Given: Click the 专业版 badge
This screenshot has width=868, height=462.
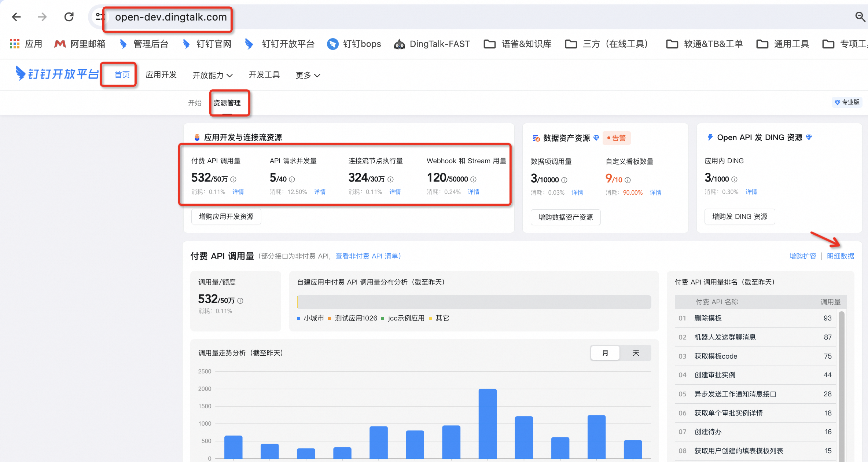Looking at the screenshot, I should click(847, 102).
